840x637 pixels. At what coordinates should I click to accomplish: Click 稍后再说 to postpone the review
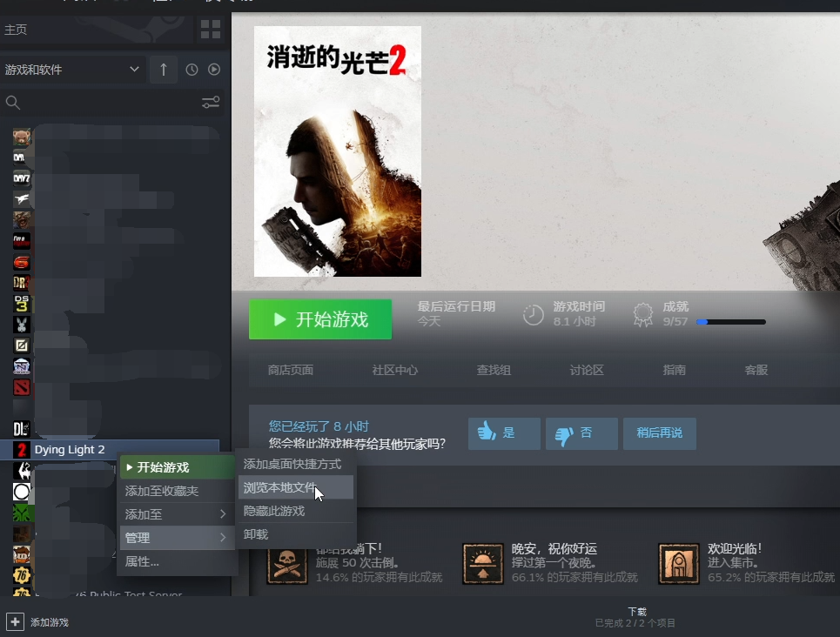click(x=660, y=432)
